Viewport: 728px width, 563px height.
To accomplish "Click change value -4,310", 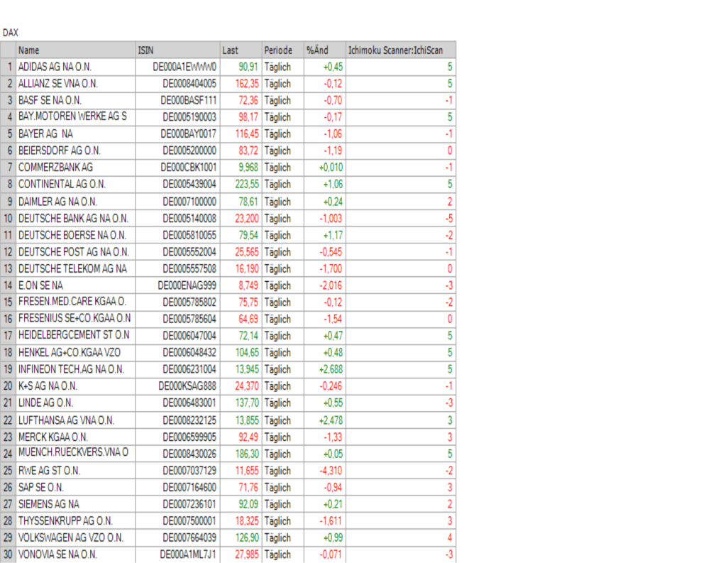I will click(325, 471).
